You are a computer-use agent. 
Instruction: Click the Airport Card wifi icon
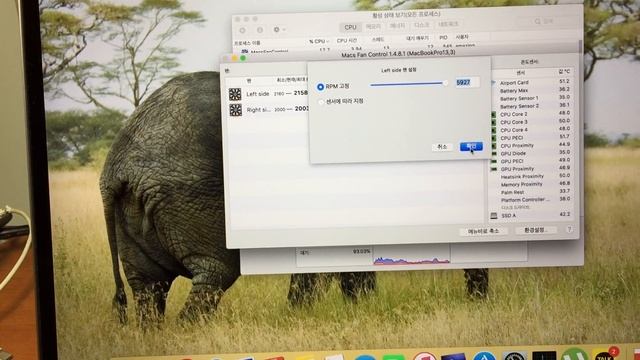point(493,83)
